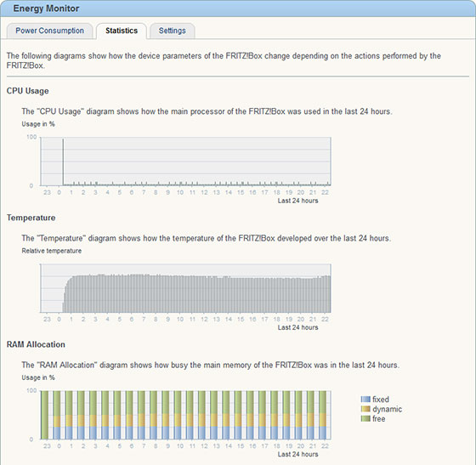
Task: Click the 'fixed' legend label
Action: [381, 400]
